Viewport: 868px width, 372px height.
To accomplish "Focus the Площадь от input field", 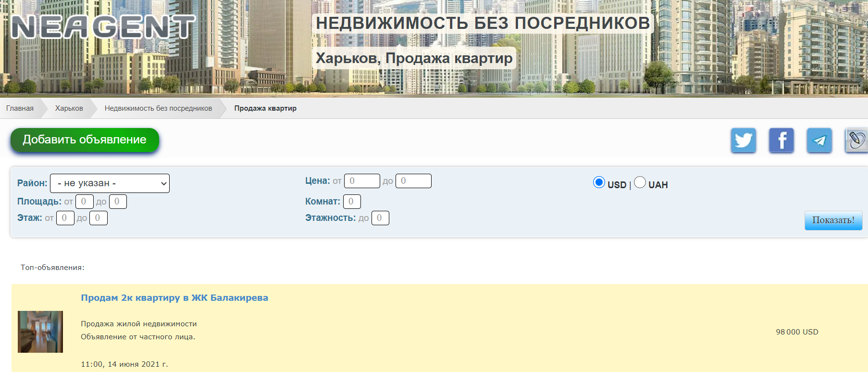I will click(84, 202).
